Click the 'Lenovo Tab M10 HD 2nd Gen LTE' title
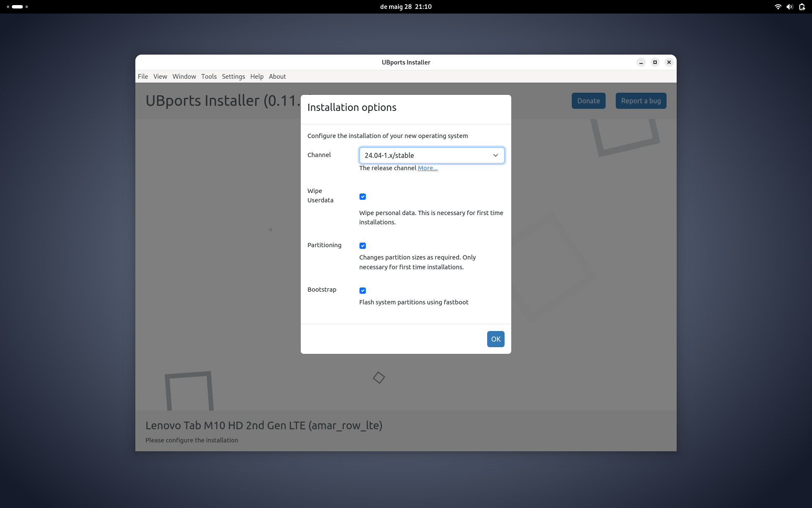The height and width of the screenshot is (508, 812). pyautogui.click(x=264, y=425)
